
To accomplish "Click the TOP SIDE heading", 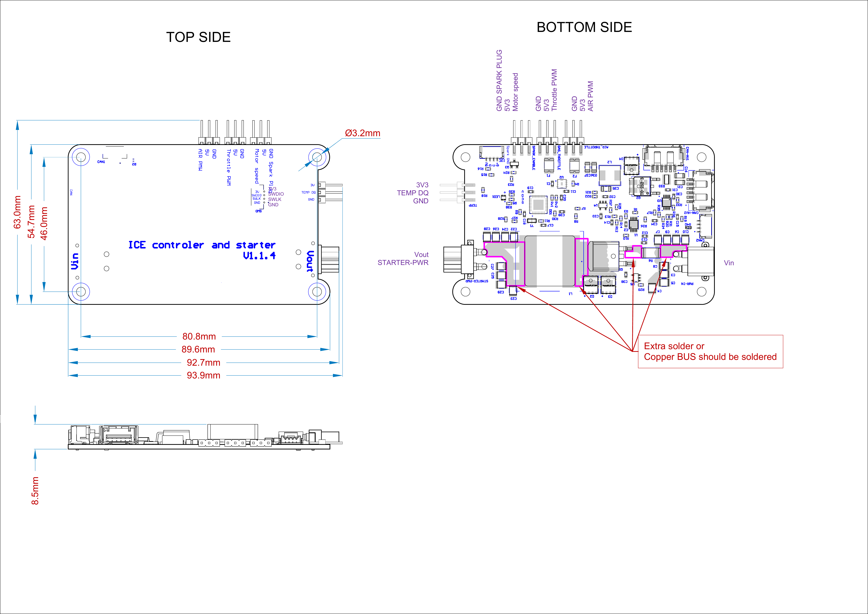I will point(198,37).
